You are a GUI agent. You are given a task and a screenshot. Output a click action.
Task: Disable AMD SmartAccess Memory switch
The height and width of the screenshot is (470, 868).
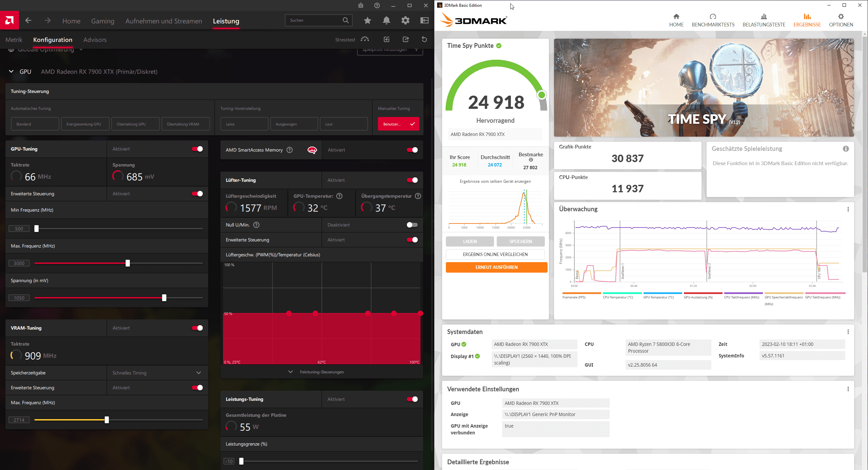point(412,150)
